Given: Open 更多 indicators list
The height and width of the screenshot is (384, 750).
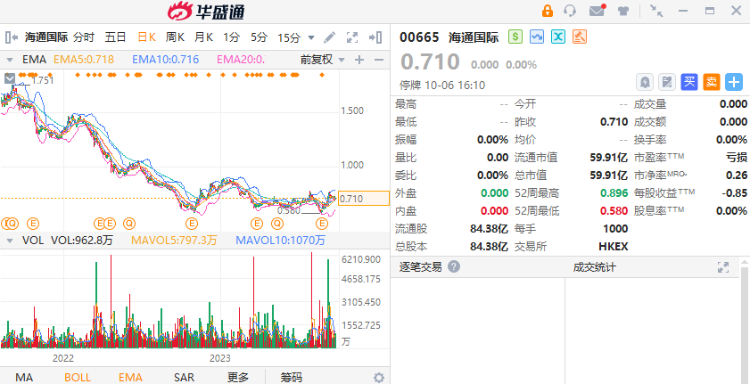Looking at the screenshot, I should coord(238,377).
